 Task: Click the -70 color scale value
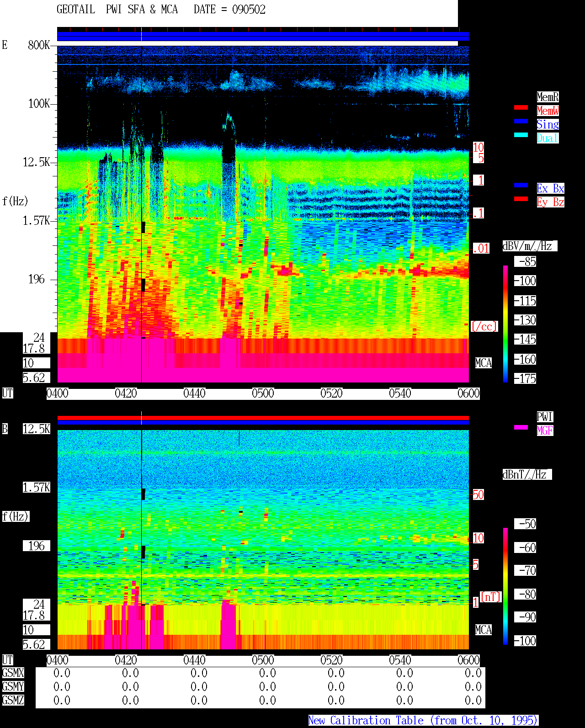[x=526, y=570]
